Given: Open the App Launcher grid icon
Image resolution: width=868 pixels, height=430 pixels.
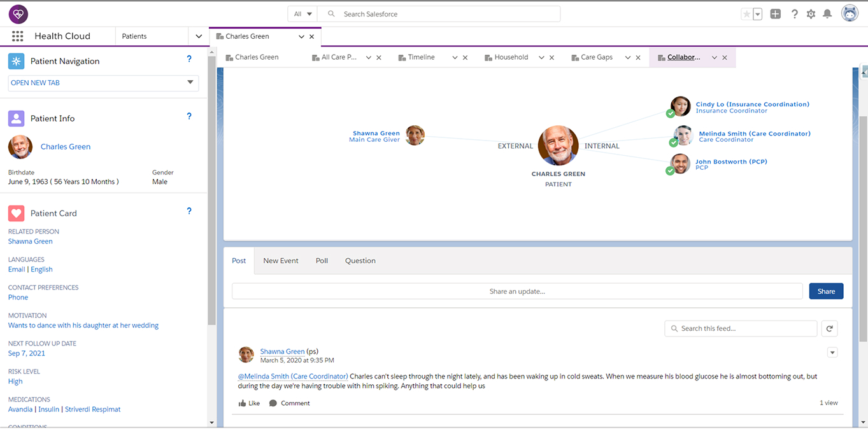Looking at the screenshot, I should [18, 36].
